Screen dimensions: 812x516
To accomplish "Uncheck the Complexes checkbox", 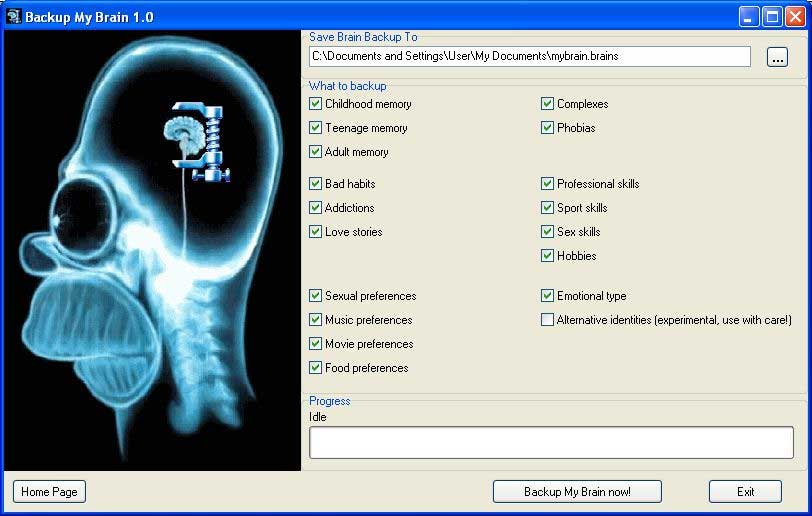I will [547, 104].
